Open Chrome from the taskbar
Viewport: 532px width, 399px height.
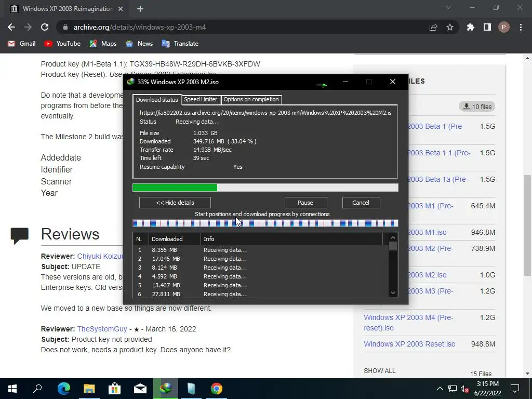pos(217,389)
